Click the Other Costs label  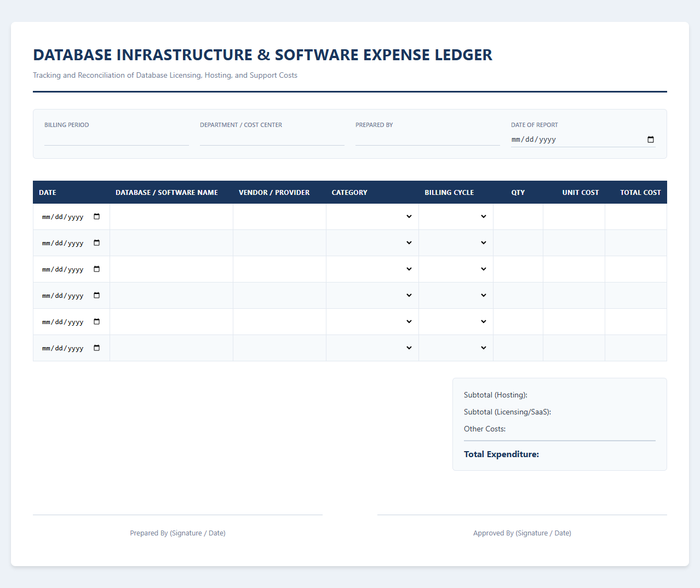485,429
